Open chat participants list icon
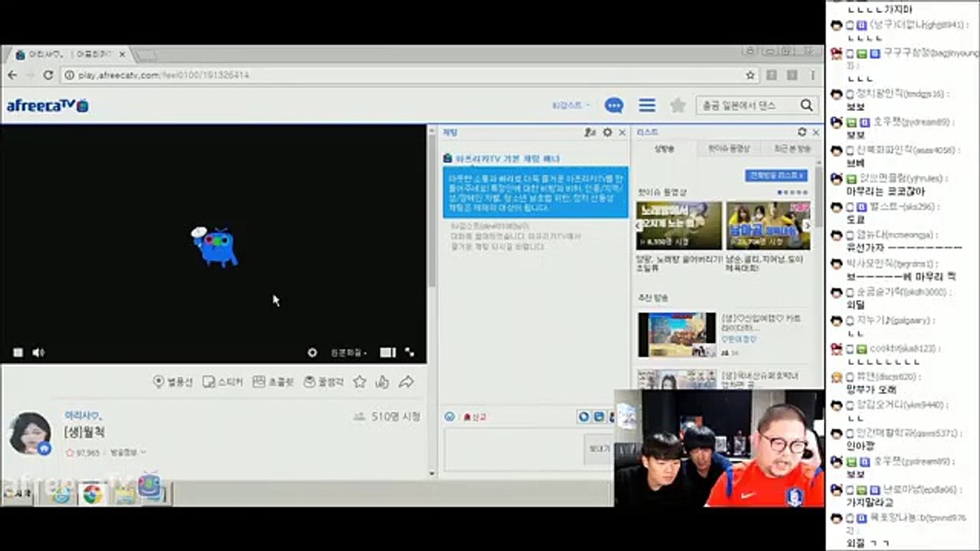This screenshot has width=980, height=551. point(590,132)
